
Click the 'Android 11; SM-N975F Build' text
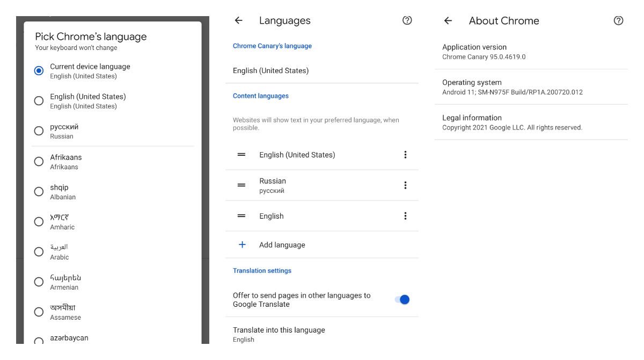coord(513,92)
